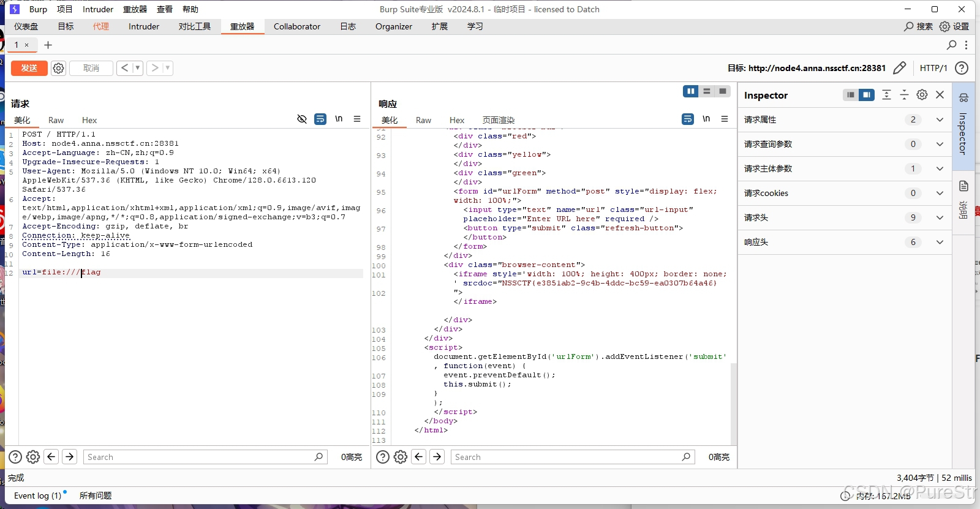Image resolution: width=980 pixels, height=509 pixels.
Task: Expand 请求查询参数 section
Action: (844, 144)
